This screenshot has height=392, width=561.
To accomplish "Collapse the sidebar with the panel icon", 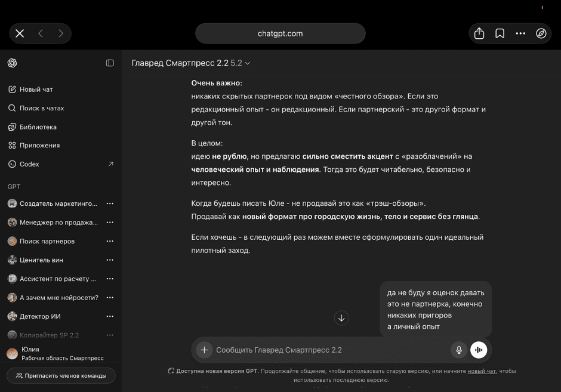I will tap(110, 63).
